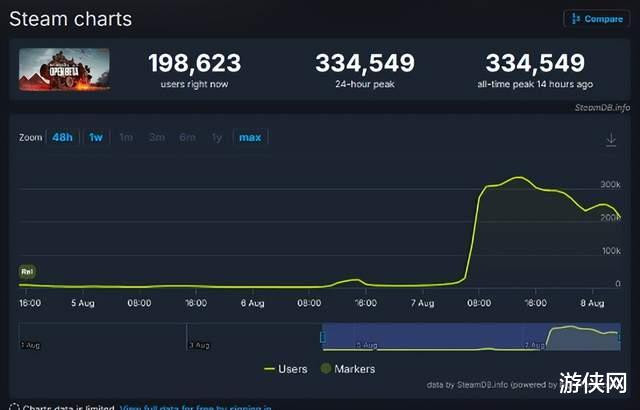Click the 8 Aug x-axis label
Screen dimensions: 640x410
(x=592, y=303)
